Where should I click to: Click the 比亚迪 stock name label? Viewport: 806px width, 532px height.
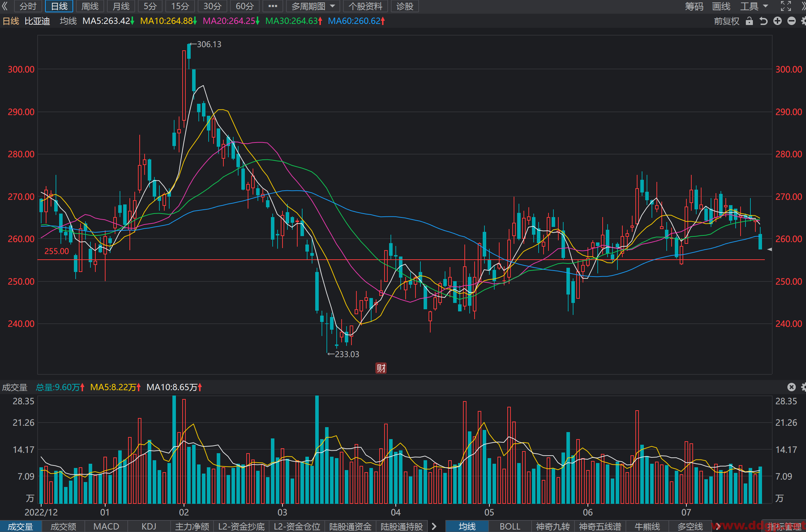[x=37, y=21]
